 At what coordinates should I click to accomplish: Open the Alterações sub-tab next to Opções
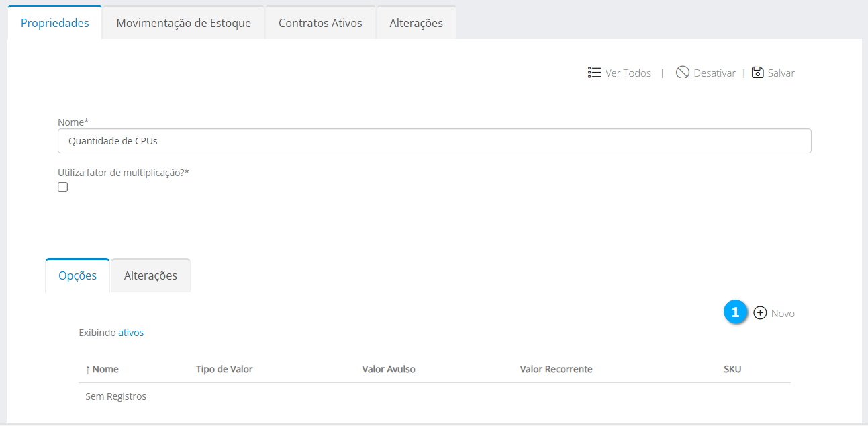coord(150,275)
